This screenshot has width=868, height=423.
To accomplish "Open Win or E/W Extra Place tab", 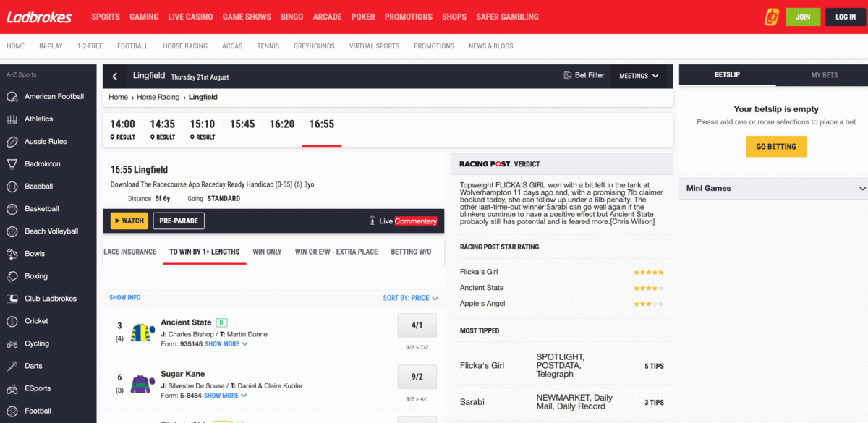I will (336, 252).
